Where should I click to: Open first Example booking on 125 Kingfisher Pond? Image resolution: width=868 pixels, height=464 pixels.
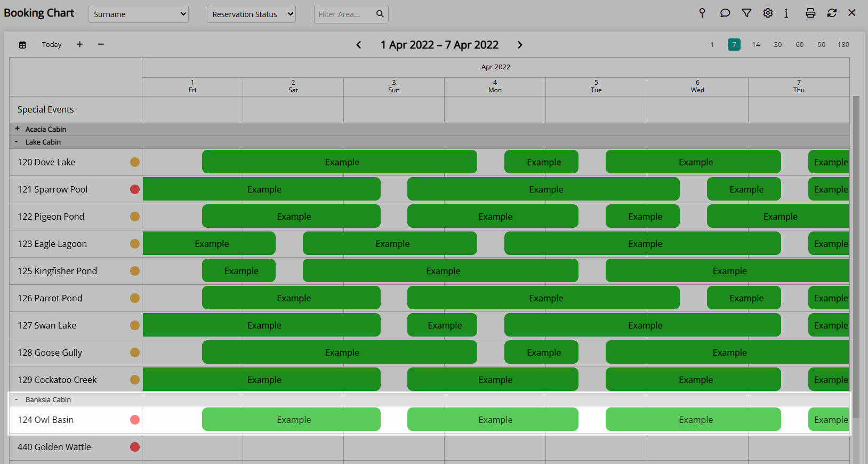239,270
